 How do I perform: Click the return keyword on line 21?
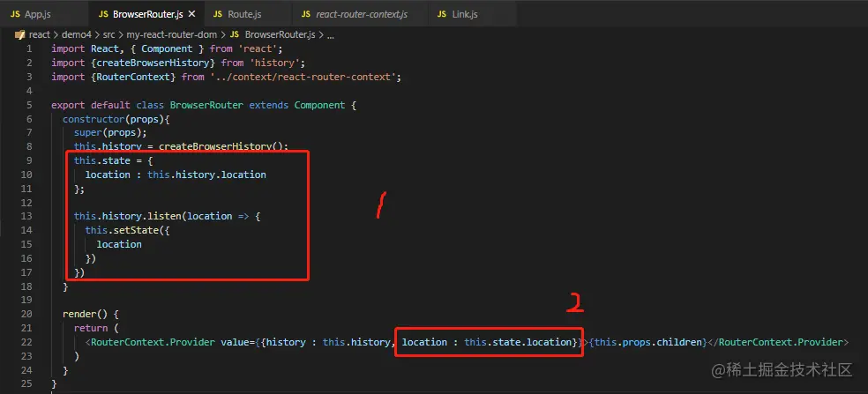(91, 328)
